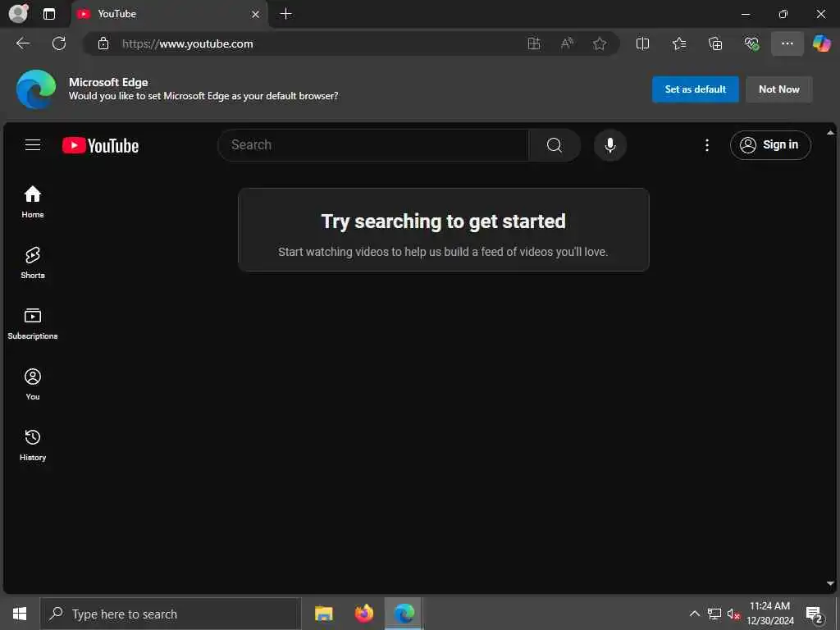Screen dimensions: 840x630
Task: Go back to the previous page
Action: click(23, 43)
